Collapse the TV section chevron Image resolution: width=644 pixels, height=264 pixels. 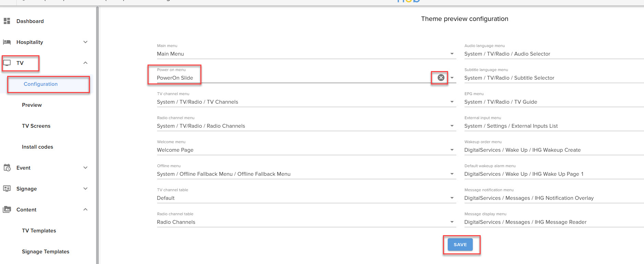pos(85,63)
